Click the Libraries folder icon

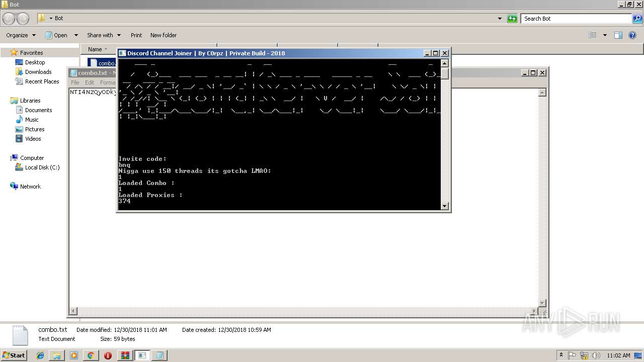click(14, 101)
